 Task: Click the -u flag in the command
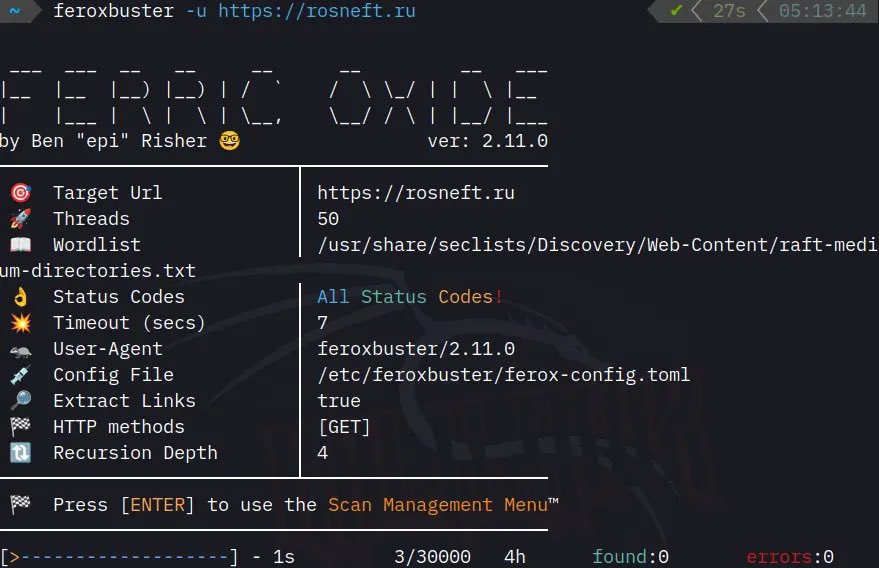[x=196, y=11]
